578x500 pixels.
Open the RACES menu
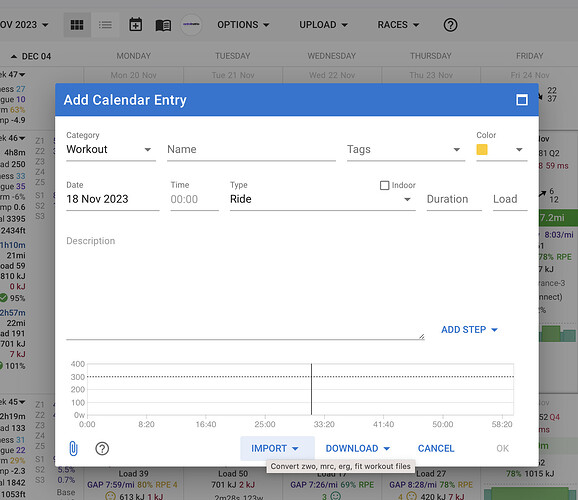coord(398,25)
